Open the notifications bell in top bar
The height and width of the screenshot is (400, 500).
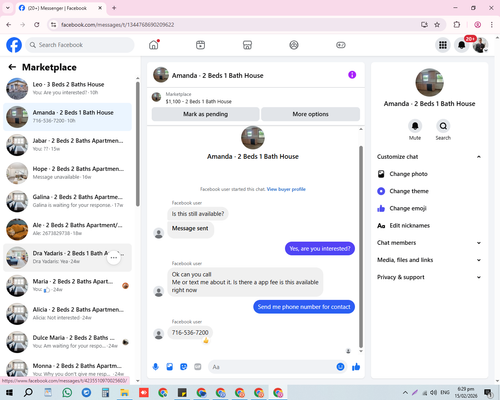coord(462,45)
